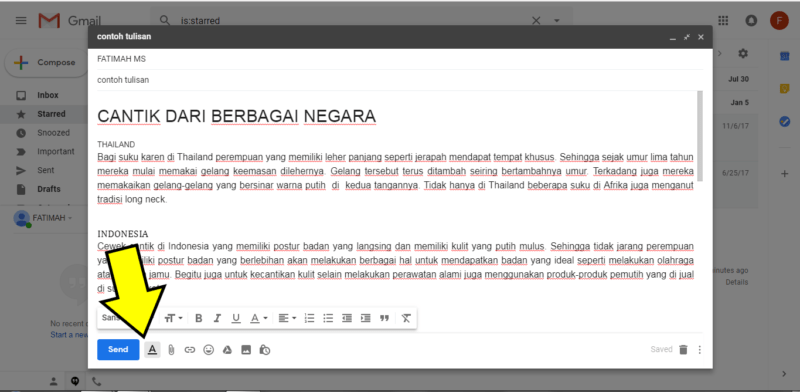The height and width of the screenshot is (392, 800).
Task: Insert files using Google Drive
Action: click(x=228, y=350)
